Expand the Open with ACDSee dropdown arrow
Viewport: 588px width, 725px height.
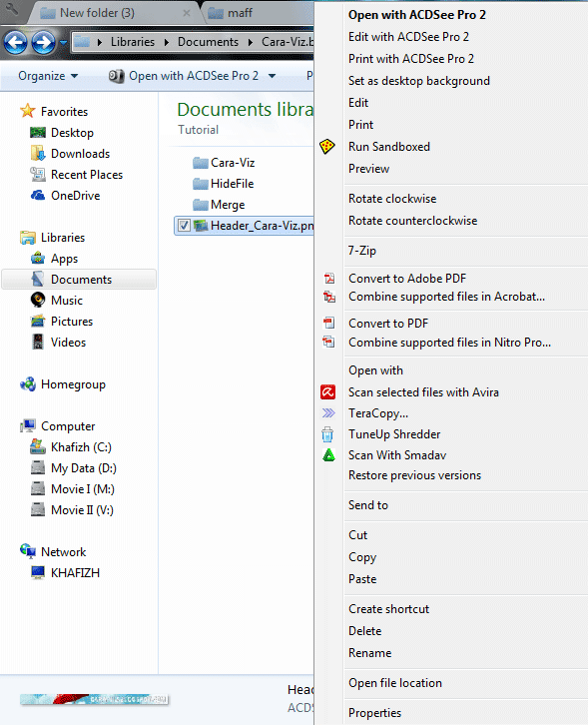click(272, 76)
